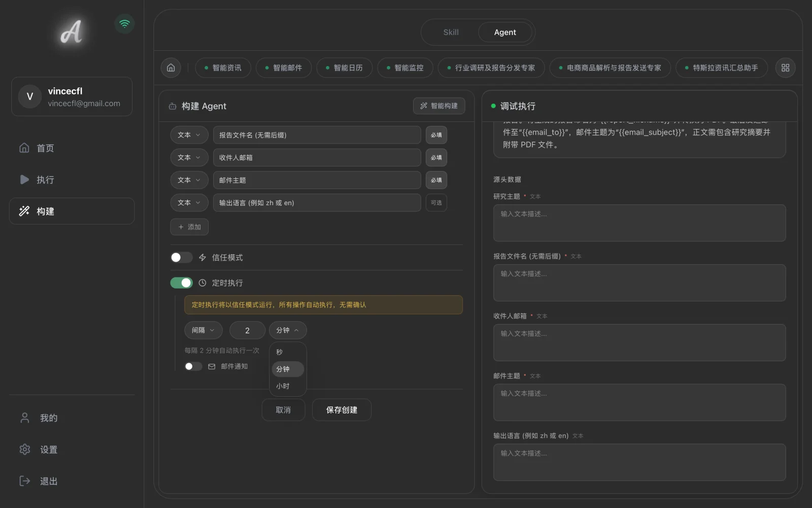The height and width of the screenshot is (508, 812).
Task: Click the 研究主题 text input in debug panel
Action: tap(639, 223)
